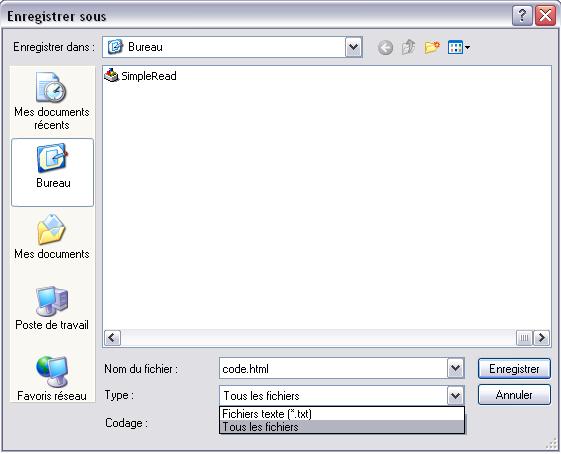Toggle the Type dropdown arrow
The image size is (561, 454).
455,395
